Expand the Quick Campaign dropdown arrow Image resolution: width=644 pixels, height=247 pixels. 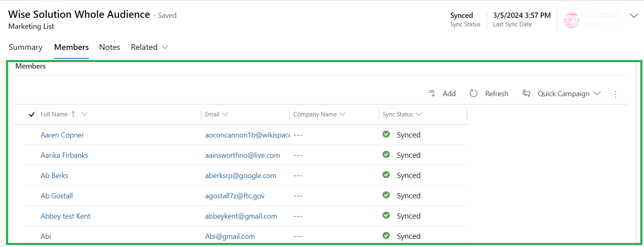(597, 93)
